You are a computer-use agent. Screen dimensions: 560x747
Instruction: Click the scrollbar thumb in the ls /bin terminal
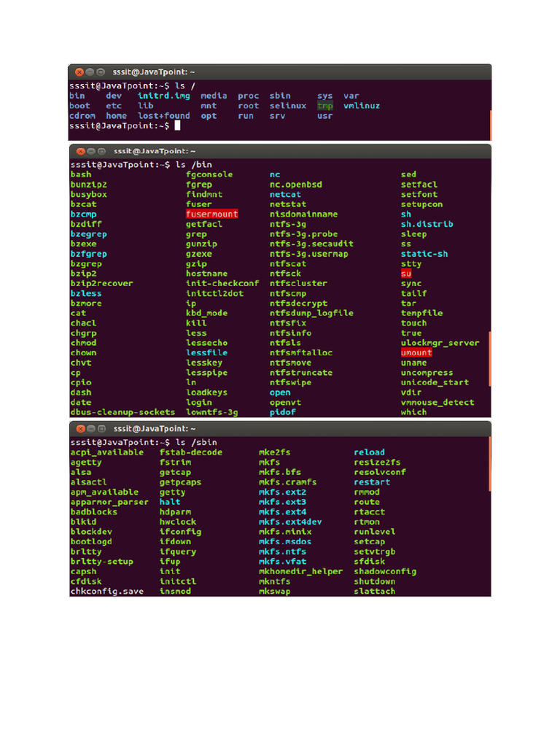coord(489,359)
